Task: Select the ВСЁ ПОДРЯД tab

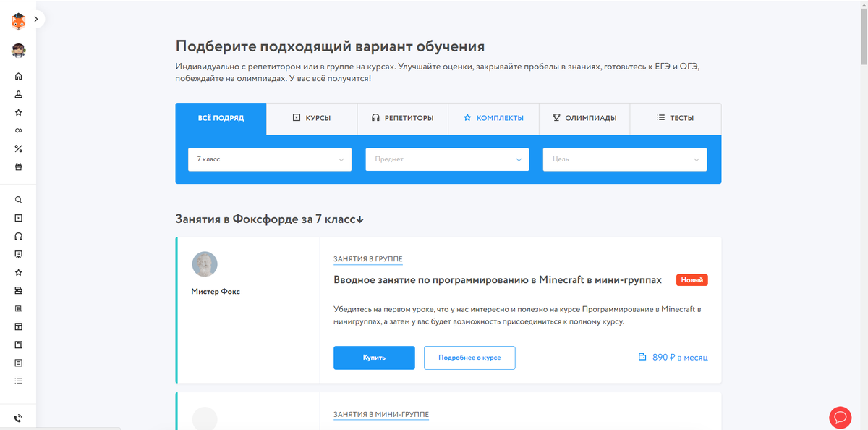Action: 221,119
